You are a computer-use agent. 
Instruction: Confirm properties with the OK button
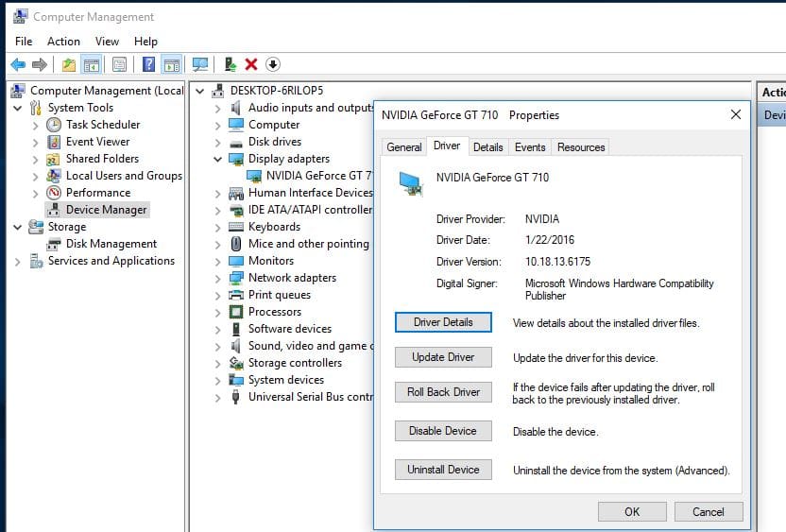coord(632,512)
